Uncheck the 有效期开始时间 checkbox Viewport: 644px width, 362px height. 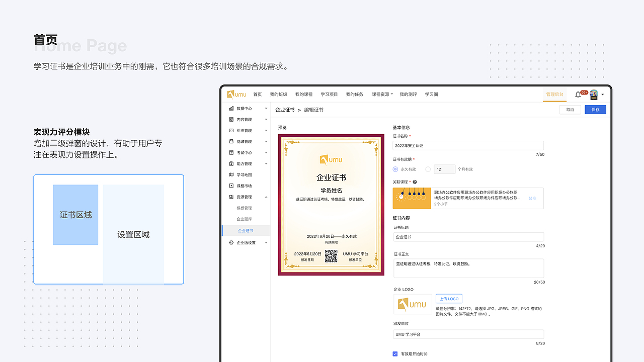pyautogui.click(x=395, y=354)
